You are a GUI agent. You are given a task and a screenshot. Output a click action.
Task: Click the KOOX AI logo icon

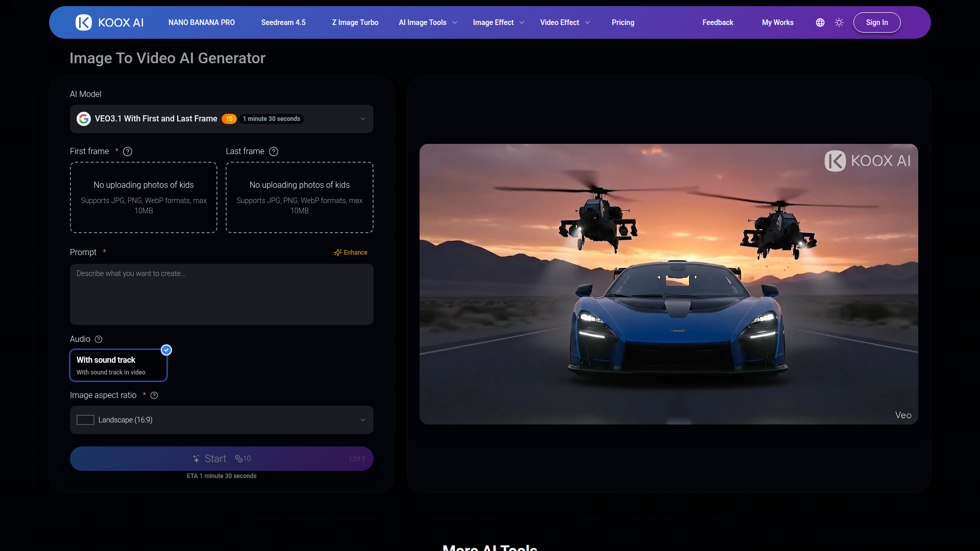click(x=84, y=22)
